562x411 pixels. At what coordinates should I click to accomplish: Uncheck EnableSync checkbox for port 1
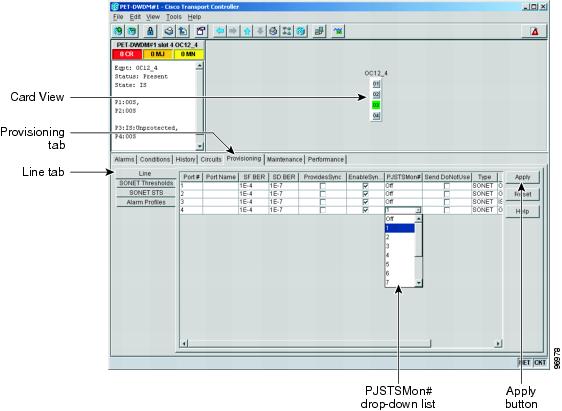pyautogui.click(x=365, y=186)
